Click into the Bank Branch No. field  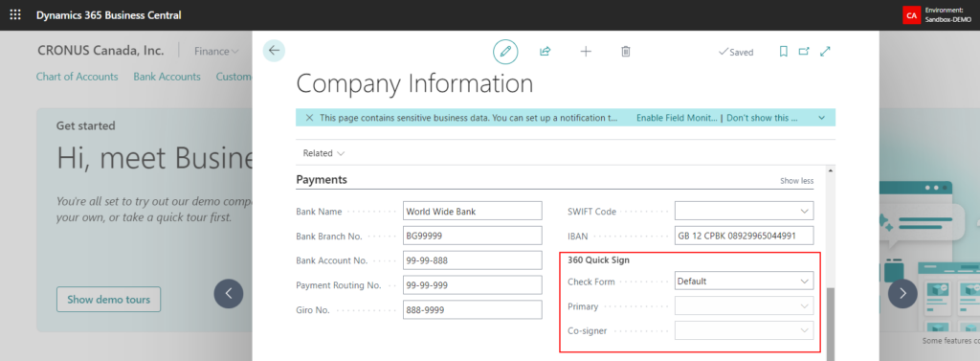coord(473,236)
